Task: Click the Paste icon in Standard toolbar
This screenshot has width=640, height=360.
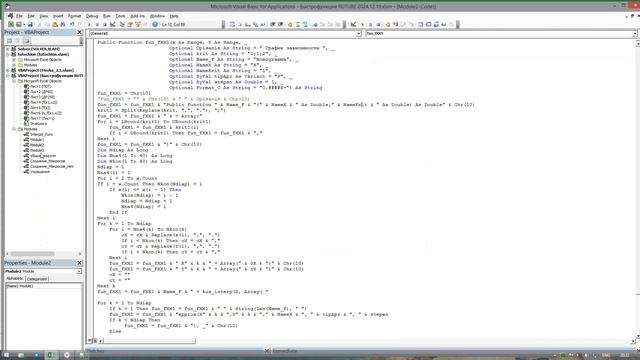Action: point(55,24)
